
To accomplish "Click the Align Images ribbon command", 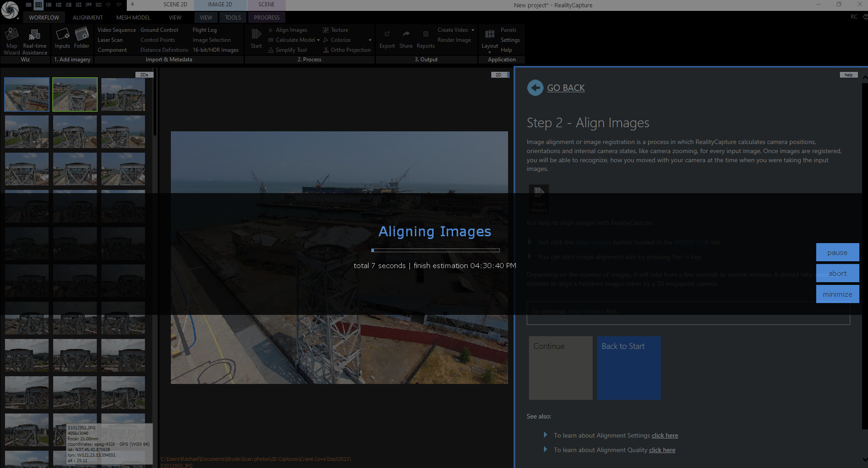I will pos(288,30).
